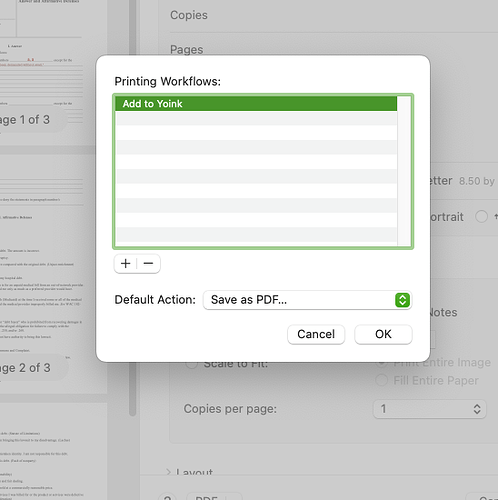
Task: Open the Copies per page dropdown
Action: pyautogui.click(x=429, y=409)
